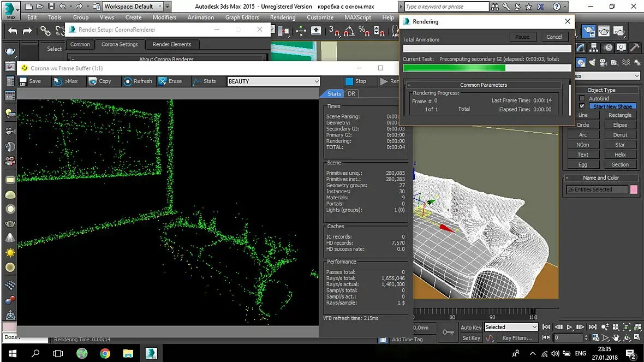Stop the Corona render
This screenshot has height=362, width=644.
pos(355,81)
